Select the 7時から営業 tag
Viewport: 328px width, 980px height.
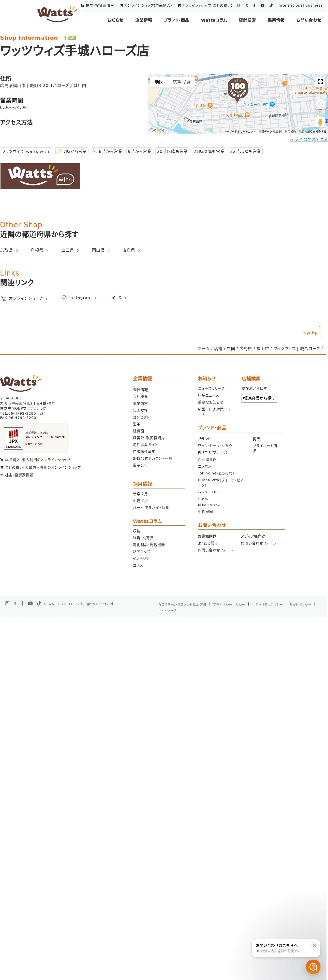coord(72,151)
